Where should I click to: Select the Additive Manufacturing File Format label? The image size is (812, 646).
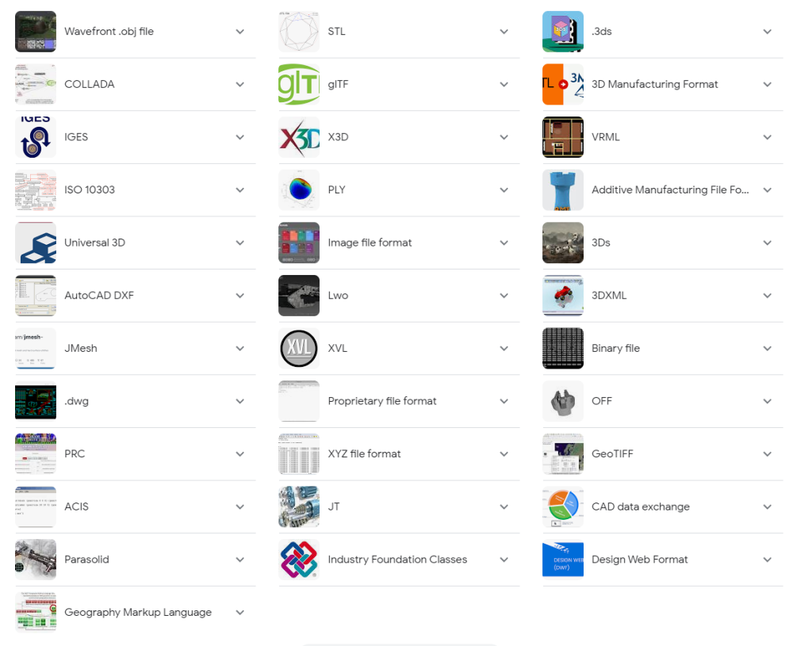coord(670,190)
